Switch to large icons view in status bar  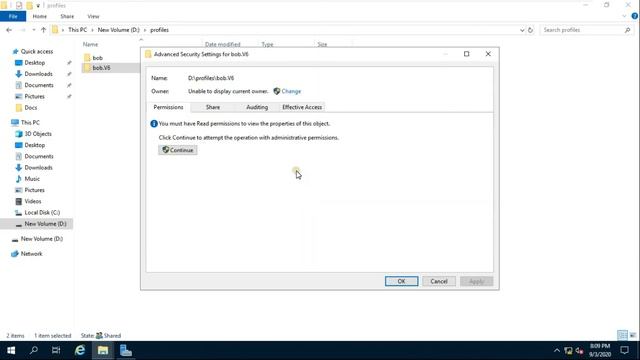point(633,336)
